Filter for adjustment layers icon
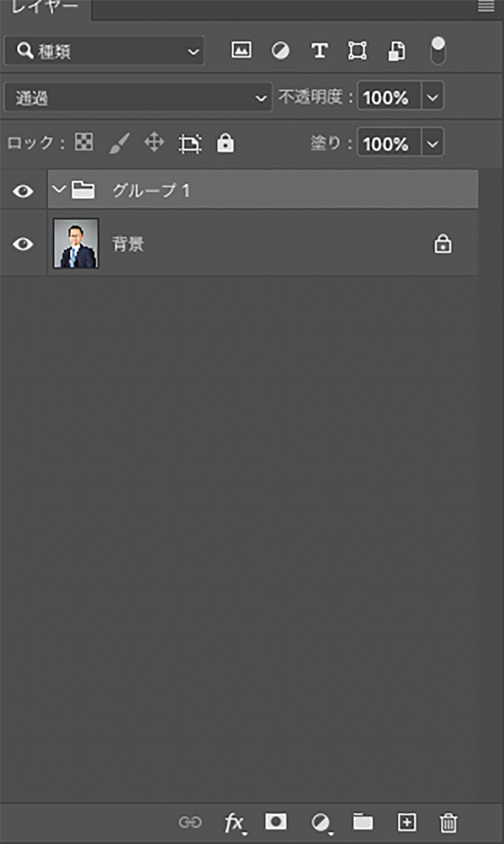 click(x=280, y=51)
